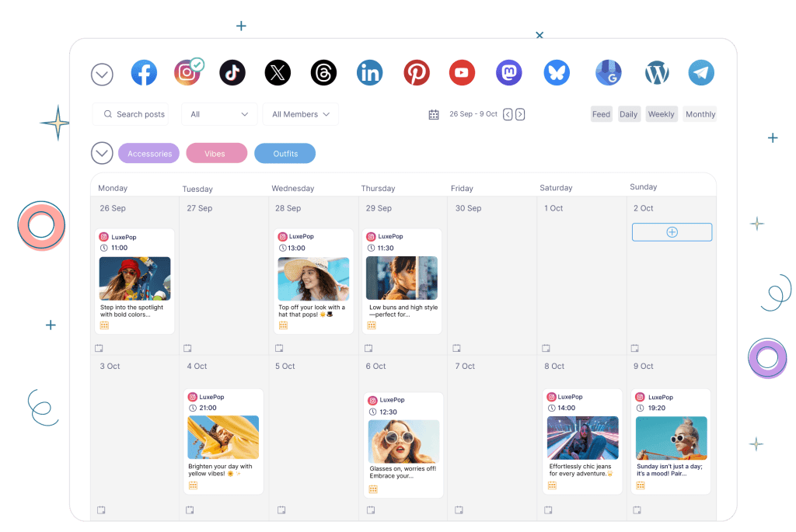Click the note icon under 5 Oct

(281, 509)
